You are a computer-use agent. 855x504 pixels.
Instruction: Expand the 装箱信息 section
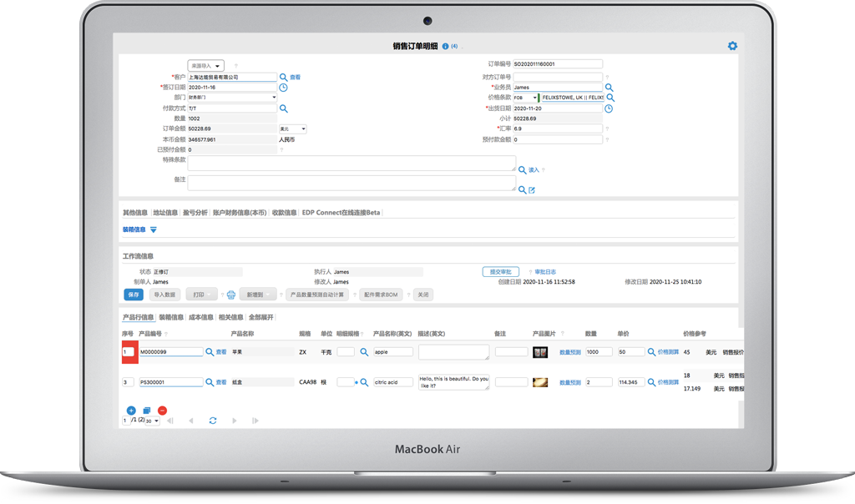153,229
